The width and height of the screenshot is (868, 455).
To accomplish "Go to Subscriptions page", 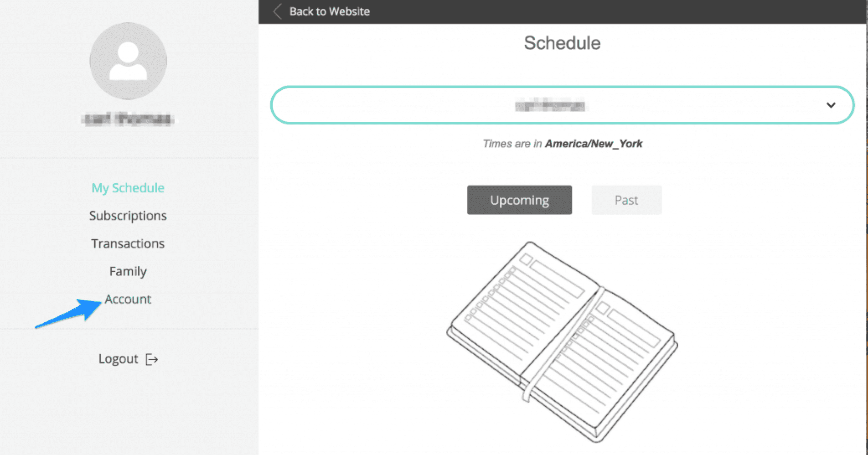I will click(x=128, y=216).
